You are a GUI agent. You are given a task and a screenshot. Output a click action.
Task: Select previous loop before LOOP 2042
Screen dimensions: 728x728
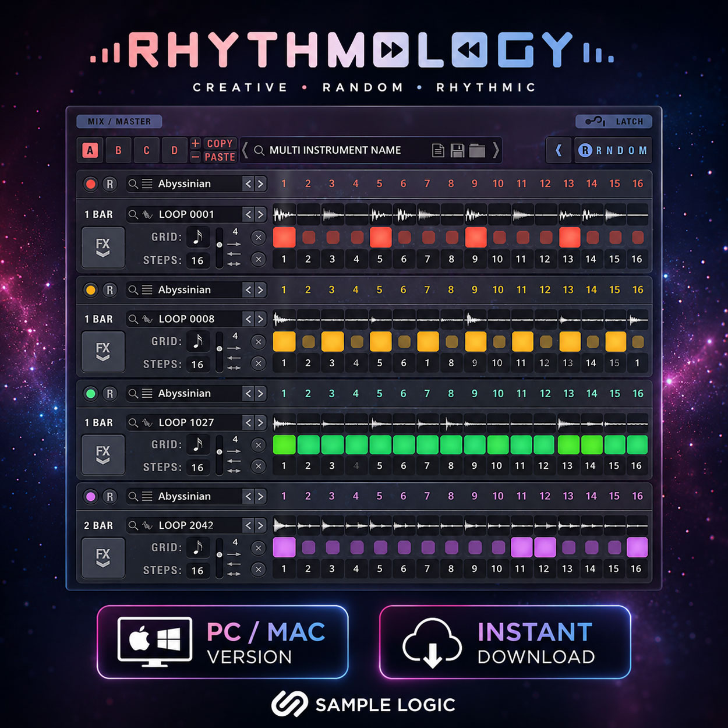click(249, 525)
